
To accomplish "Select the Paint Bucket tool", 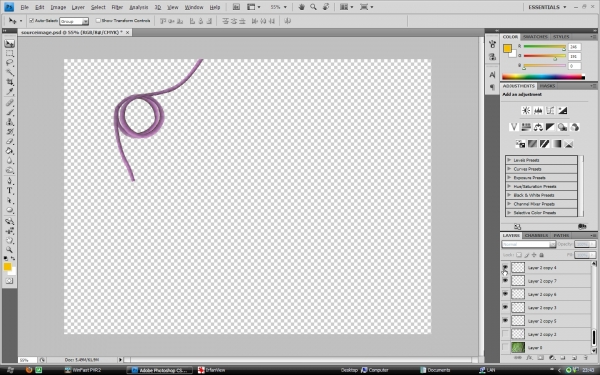I will point(10,151).
